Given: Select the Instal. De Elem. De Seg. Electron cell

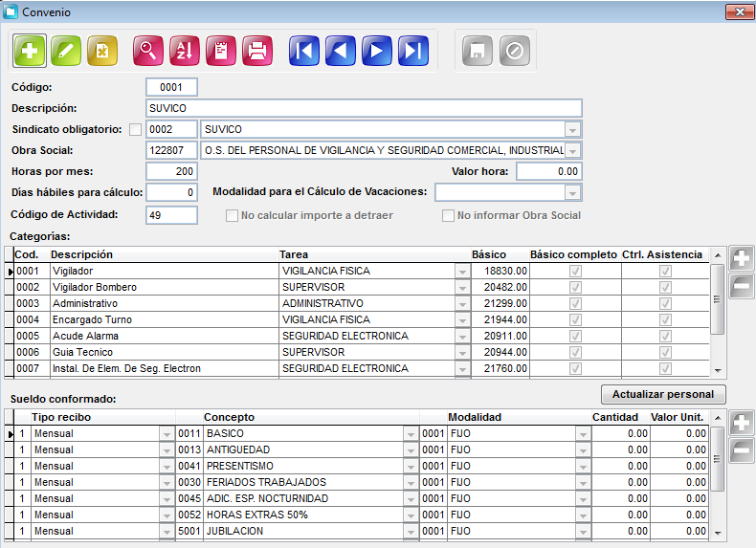Looking at the screenshot, I should point(165,368).
